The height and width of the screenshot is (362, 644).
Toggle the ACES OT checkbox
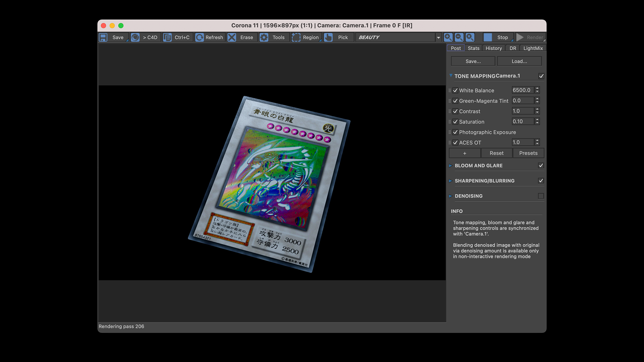pyautogui.click(x=455, y=142)
